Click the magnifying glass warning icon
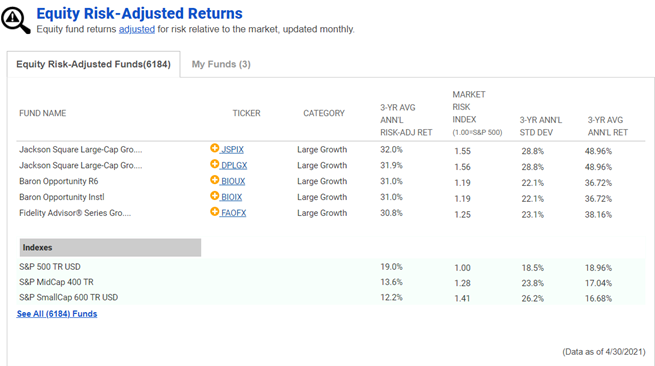This screenshot has width=655, height=366. 15,20
